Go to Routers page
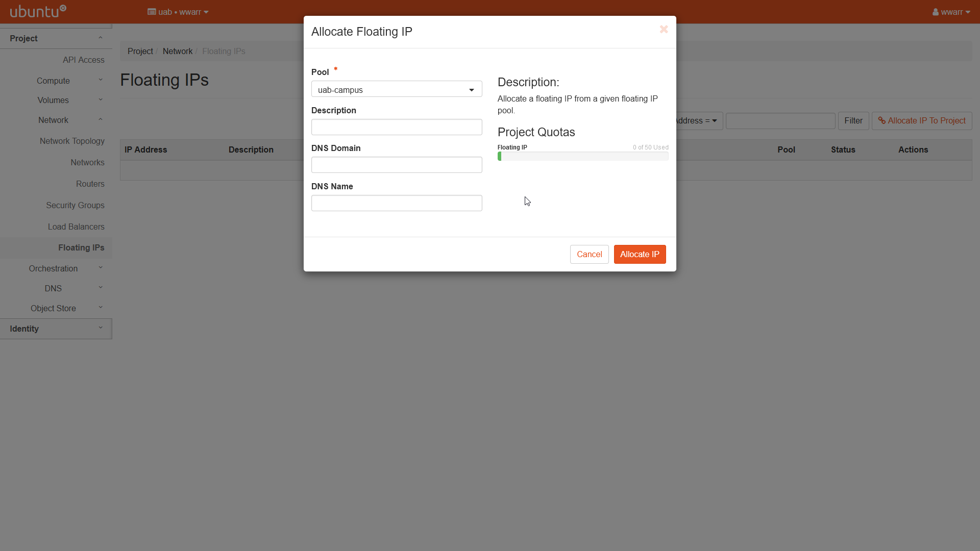This screenshot has width=980, height=551. tap(90, 184)
